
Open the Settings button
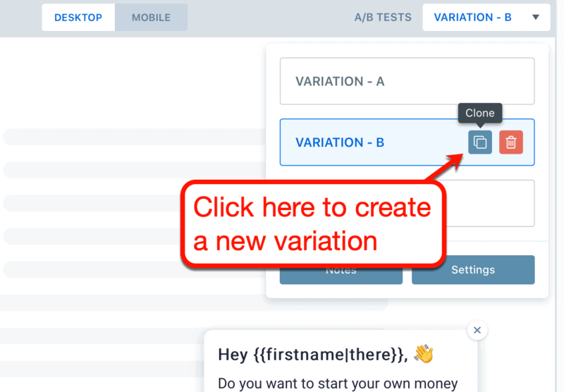point(473,270)
